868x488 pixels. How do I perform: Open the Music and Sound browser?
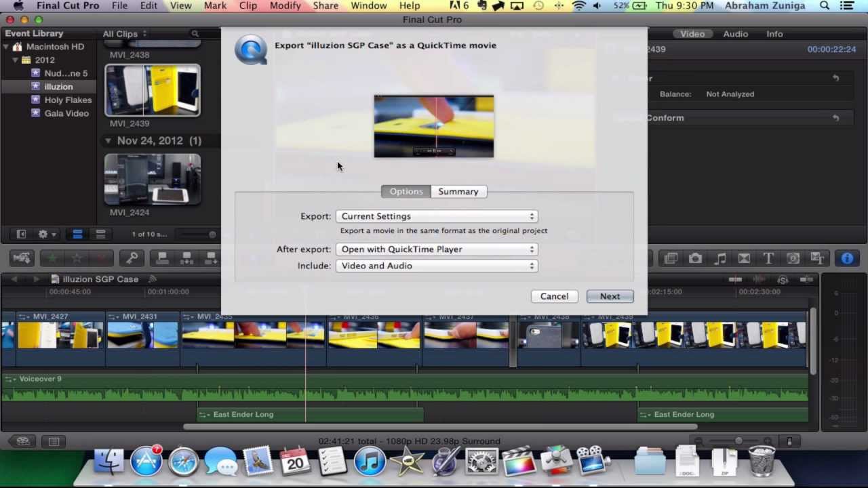tap(720, 258)
